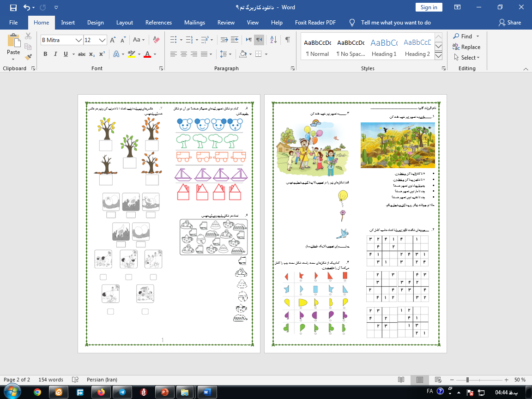Screen dimensions: 532x399
Task: Toggle Bold formatting
Action: pyautogui.click(x=45, y=54)
